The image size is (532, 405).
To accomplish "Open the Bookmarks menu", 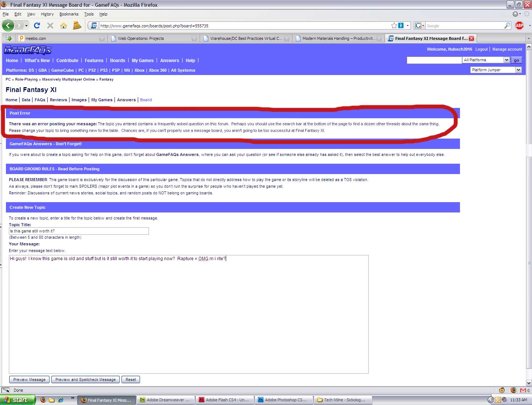I will click(x=69, y=14).
